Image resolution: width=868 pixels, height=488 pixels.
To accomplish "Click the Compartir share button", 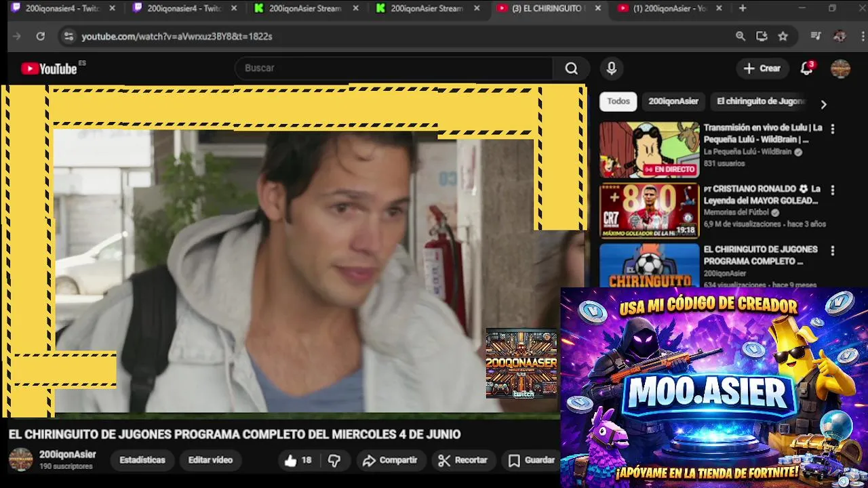I will point(390,460).
